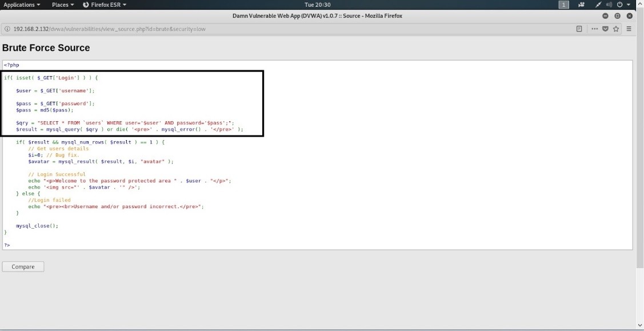Image resolution: width=644 pixels, height=331 pixels.
Task: Open the Applications menu
Action: (x=22, y=5)
